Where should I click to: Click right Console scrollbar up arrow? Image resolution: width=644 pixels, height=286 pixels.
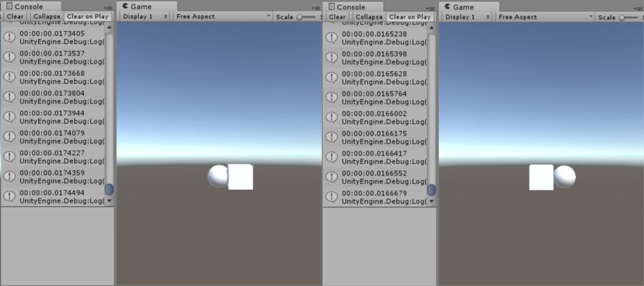pos(431,28)
